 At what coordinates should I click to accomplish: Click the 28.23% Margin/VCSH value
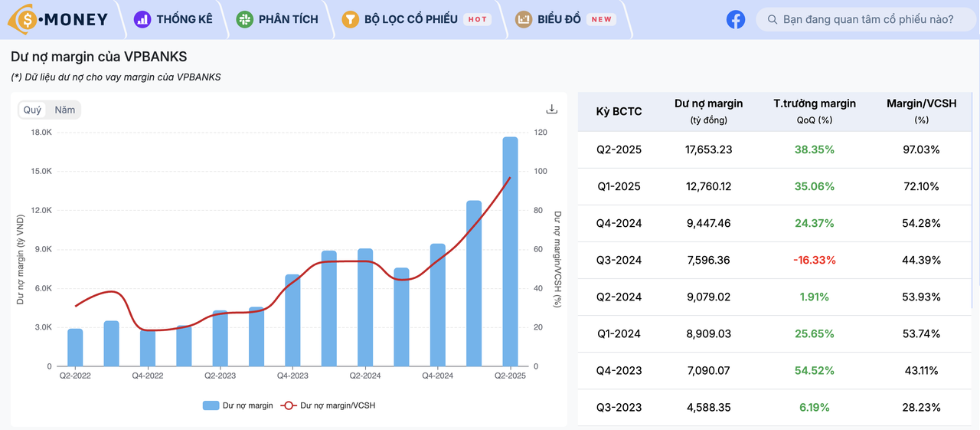click(921, 407)
